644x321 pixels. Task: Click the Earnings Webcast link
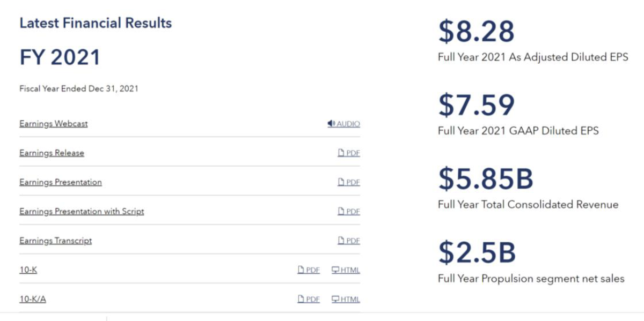tap(54, 124)
